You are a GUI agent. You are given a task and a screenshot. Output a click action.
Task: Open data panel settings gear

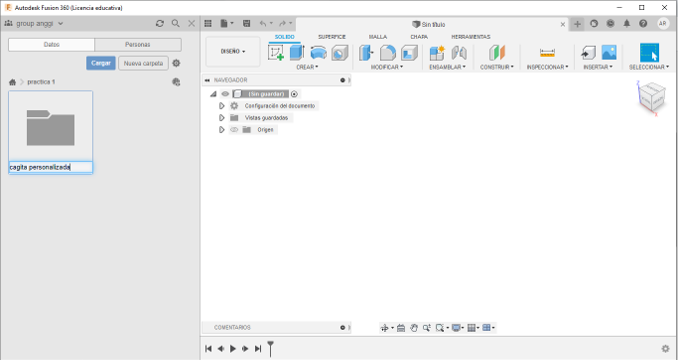(176, 63)
